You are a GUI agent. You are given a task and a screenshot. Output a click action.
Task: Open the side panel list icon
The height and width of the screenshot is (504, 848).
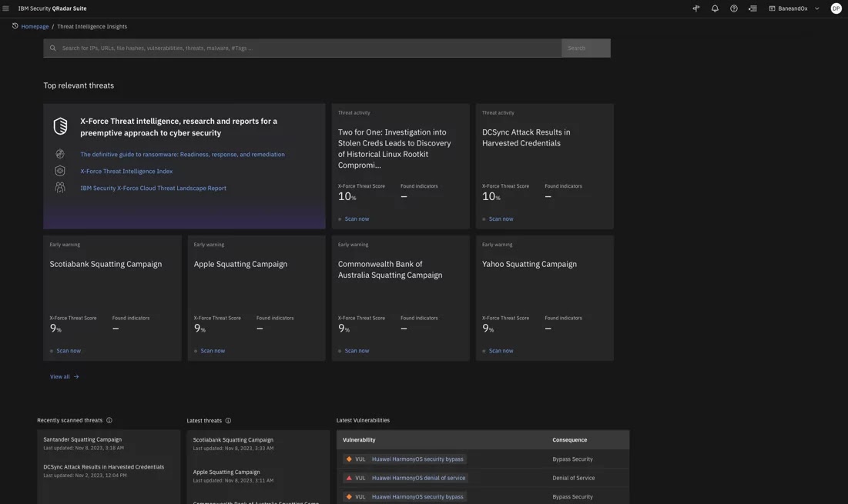752,8
